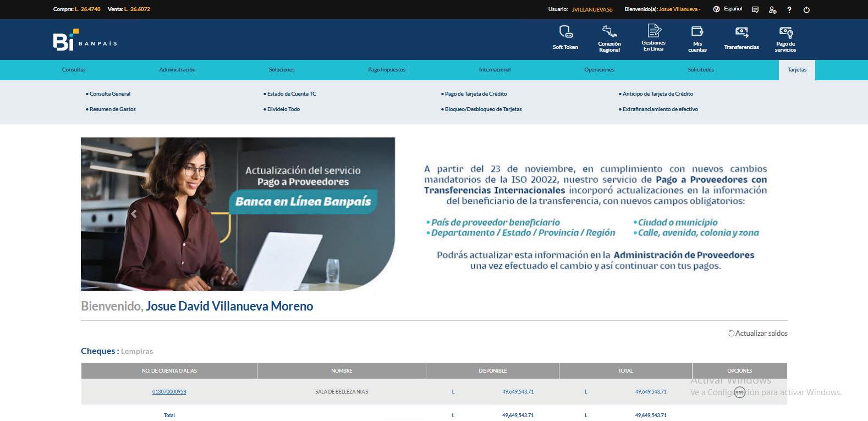Screen dimensions: 868x421
Task: Open the Transferencias money icon
Action: click(x=741, y=32)
